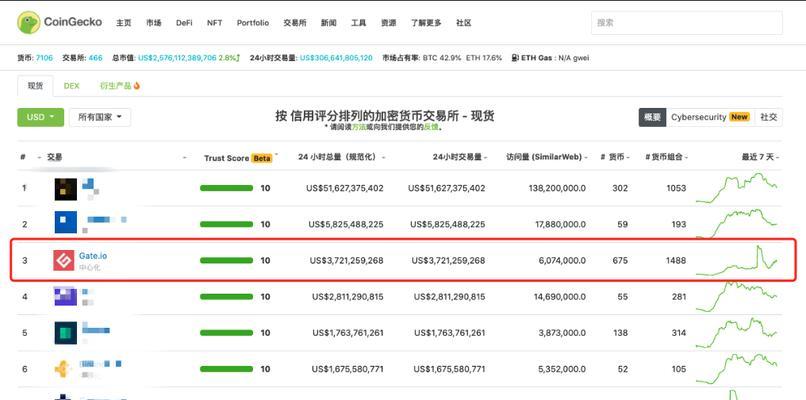Click the ETH 17.6% dominance text
Image resolution: width=806 pixels, height=400 pixels.
point(484,58)
